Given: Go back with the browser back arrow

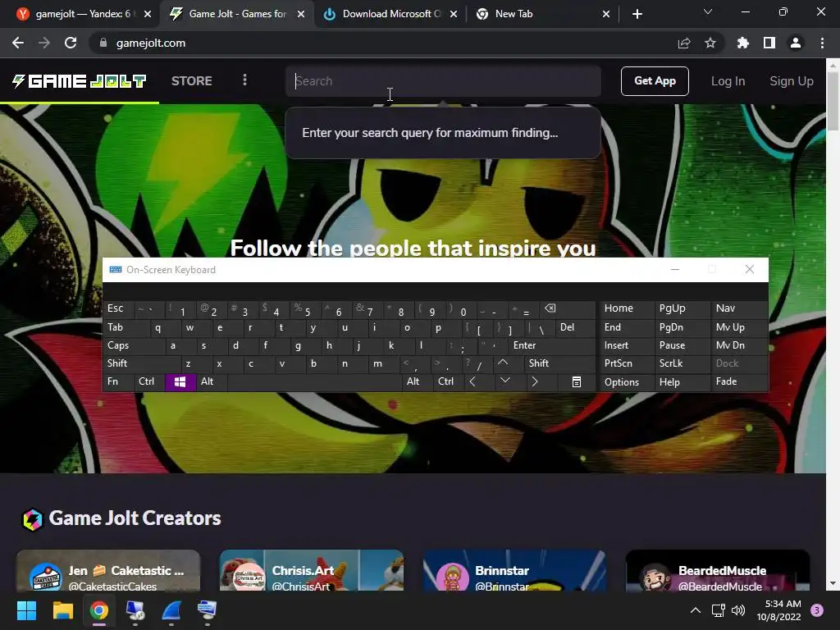Looking at the screenshot, I should coord(18,43).
